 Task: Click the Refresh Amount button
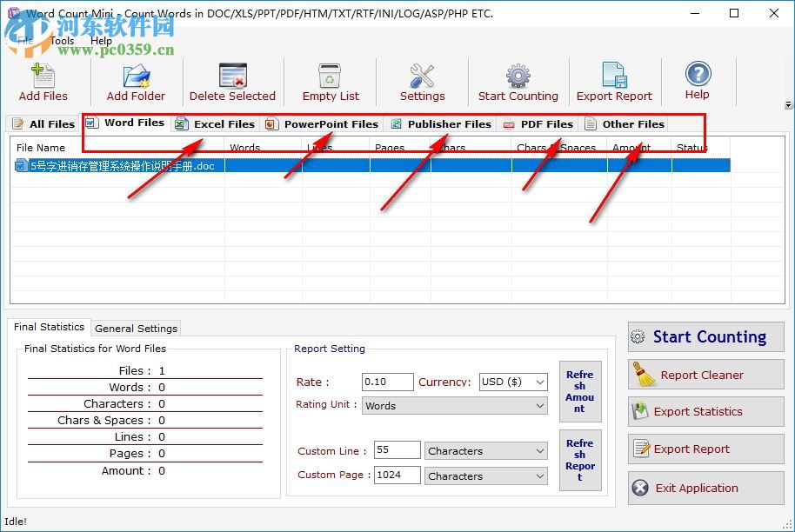580,392
